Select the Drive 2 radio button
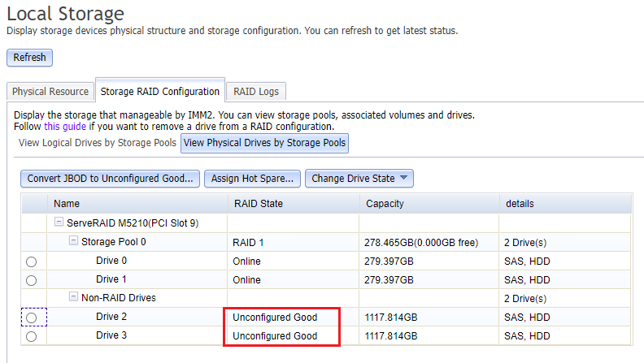Image resolution: width=644 pixels, height=363 pixels. point(32,318)
